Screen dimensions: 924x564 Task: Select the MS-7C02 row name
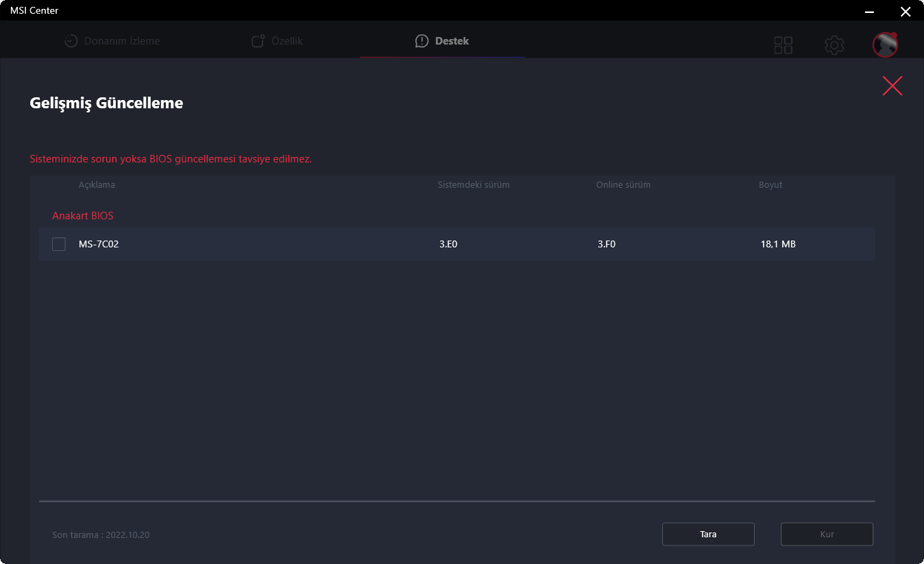99,244
